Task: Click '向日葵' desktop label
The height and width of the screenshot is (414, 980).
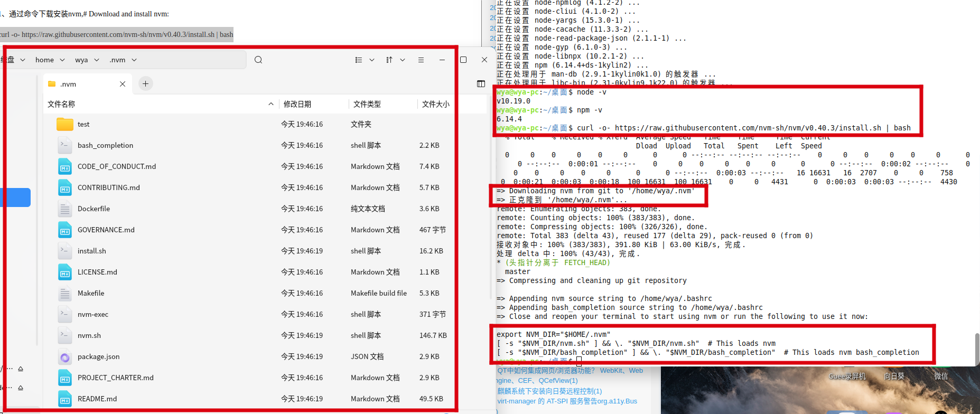Action: (894, 376)
